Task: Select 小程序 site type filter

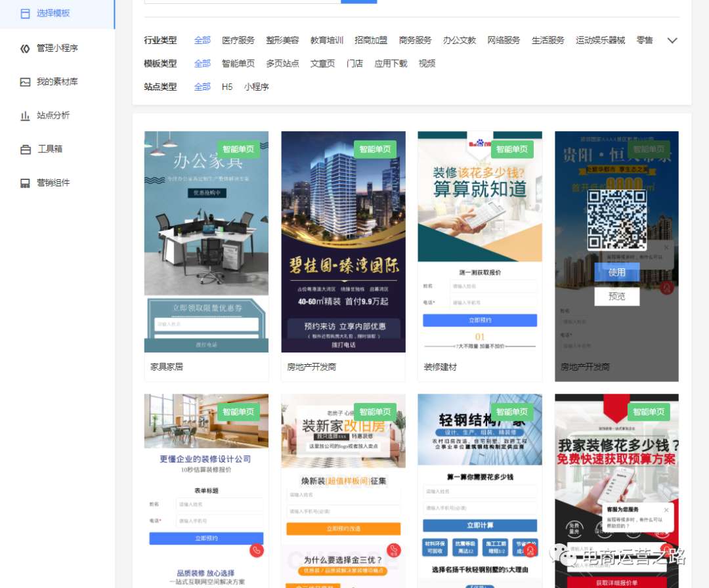Action: click(x=256, y=87)
